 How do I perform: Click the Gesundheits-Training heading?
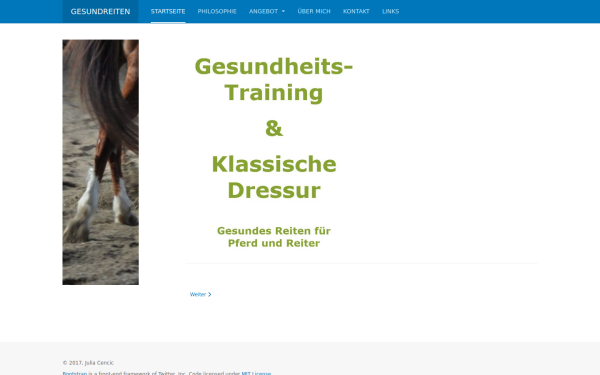click(274, 79)
